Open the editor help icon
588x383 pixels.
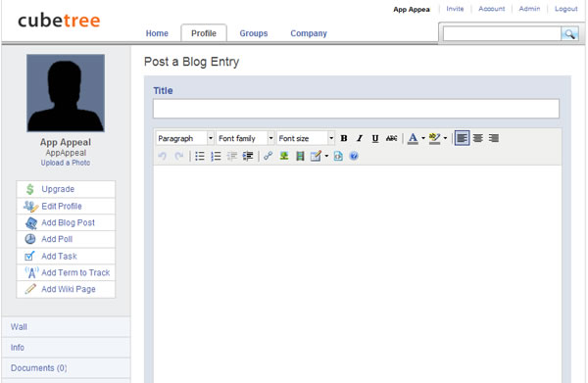point(354,156)
